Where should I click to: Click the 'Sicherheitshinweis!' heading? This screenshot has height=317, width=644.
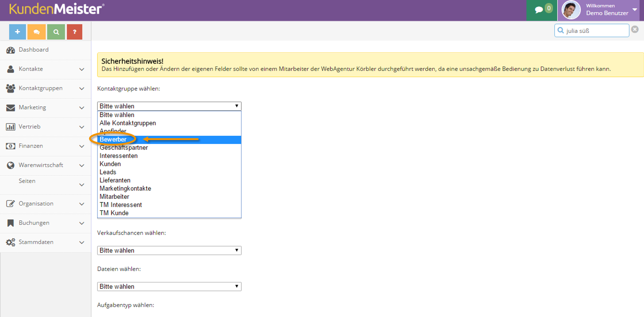[132, 61]
